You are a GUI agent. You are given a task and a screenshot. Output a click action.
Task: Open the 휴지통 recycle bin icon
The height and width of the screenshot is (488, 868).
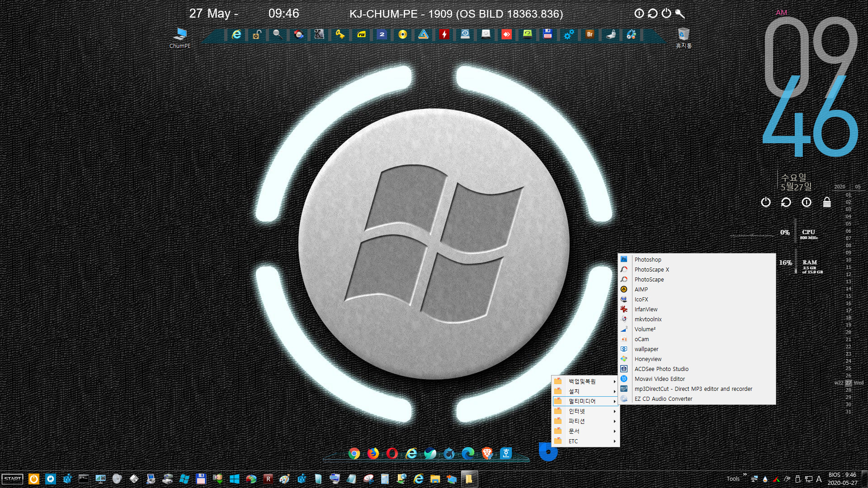click(x=684, y=38)
